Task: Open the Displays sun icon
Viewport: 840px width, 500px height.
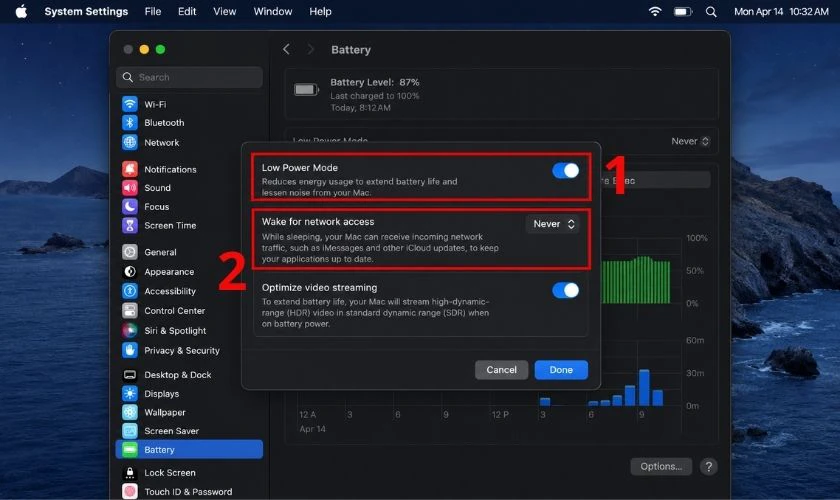Action: pos(130,394)
